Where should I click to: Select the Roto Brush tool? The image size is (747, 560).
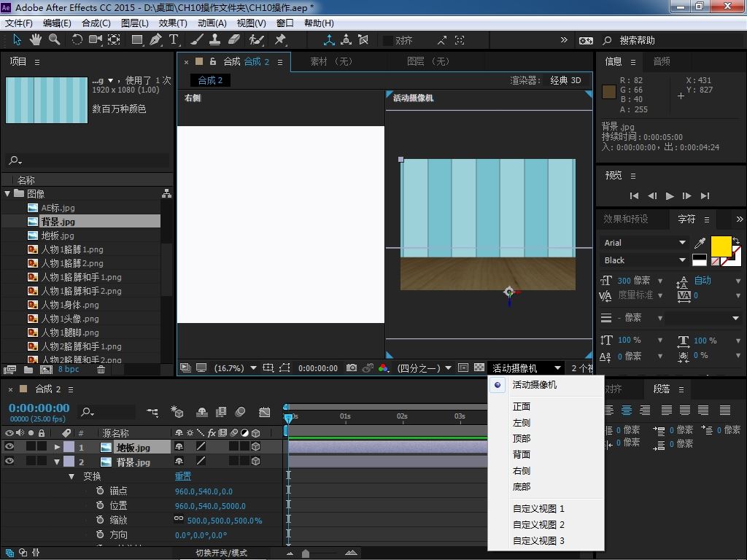[257, 40]
